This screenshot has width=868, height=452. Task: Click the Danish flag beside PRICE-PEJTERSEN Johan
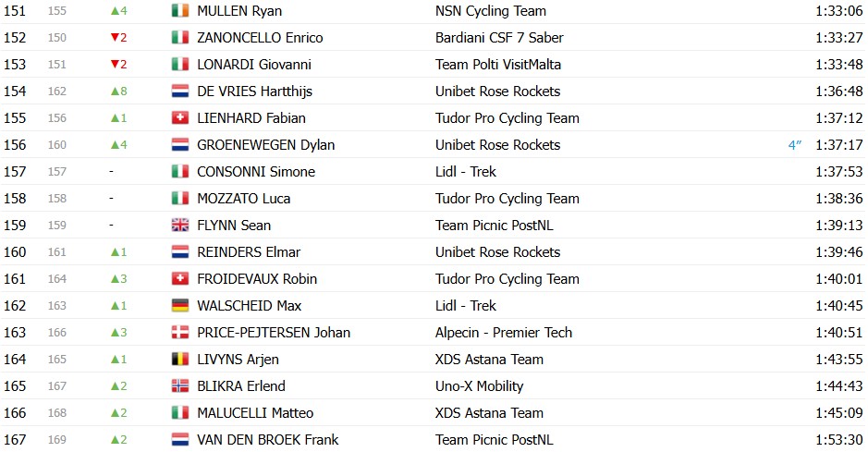coord(180,333)
